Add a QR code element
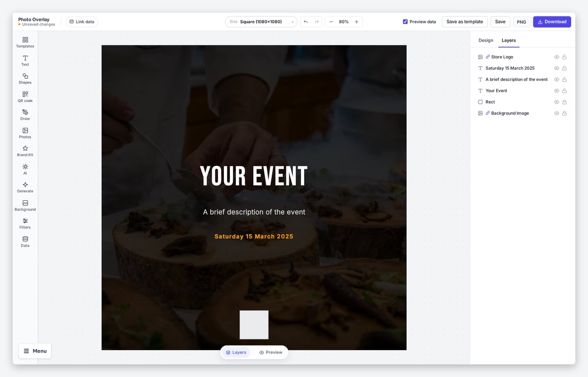The width and height of the screenshot is (588, 377). point(25,97)
